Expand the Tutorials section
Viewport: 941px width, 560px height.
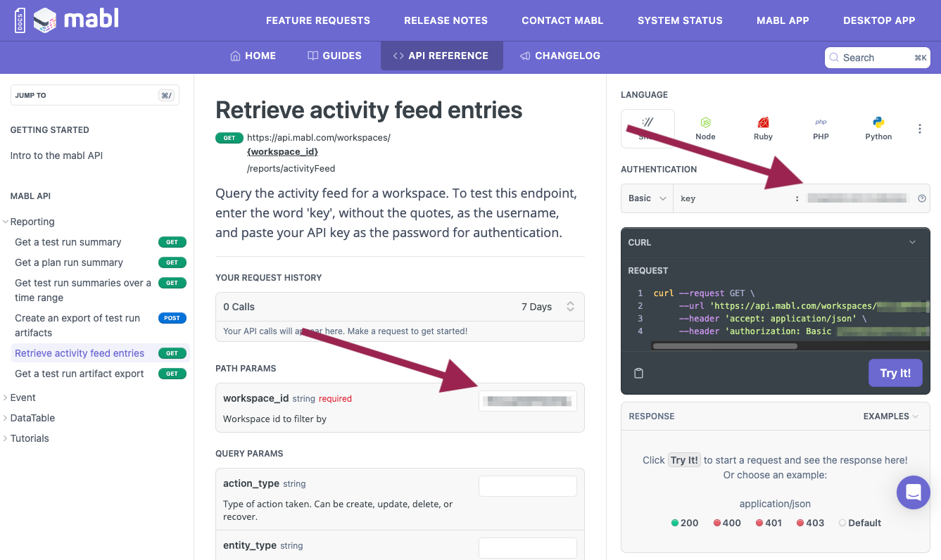click(x=6, y=438)
